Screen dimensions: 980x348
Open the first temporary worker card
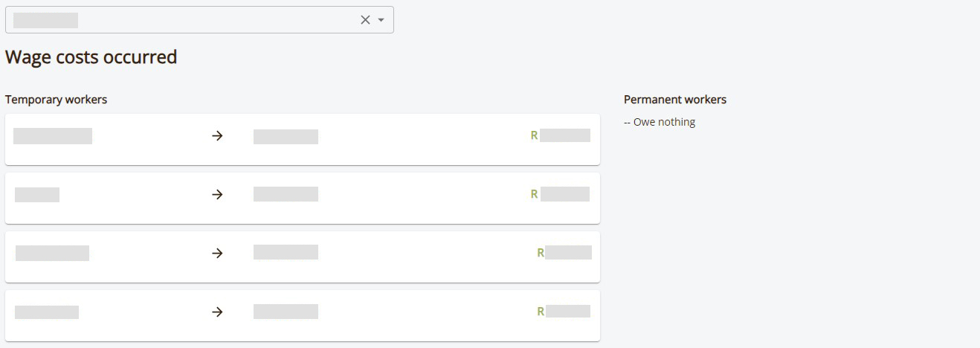click(303, 139)
